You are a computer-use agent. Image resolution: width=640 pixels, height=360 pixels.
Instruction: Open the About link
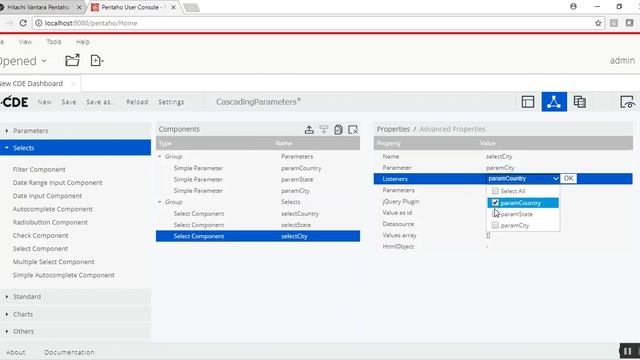click(16, 352)
